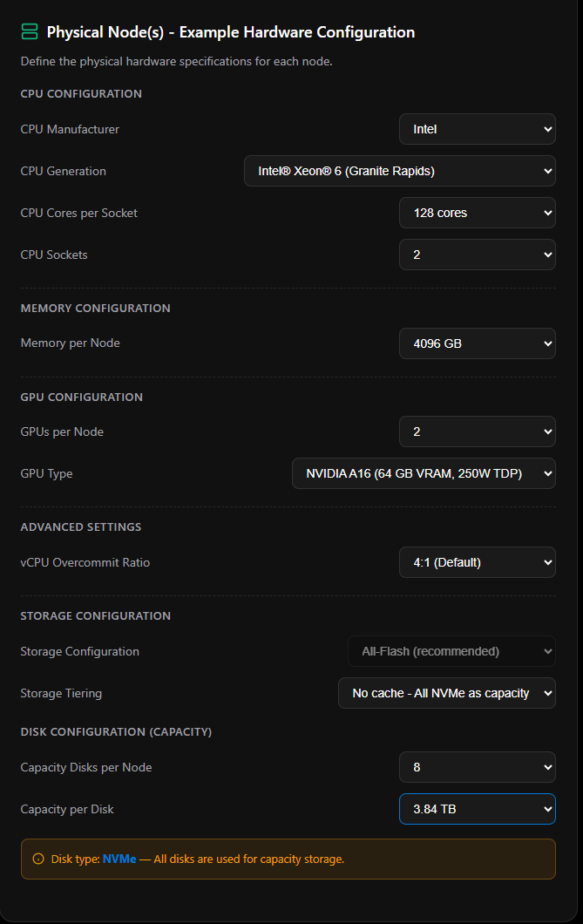Open the CPU Manufacturer dropdown showing Intel

[x=477, y=129]
